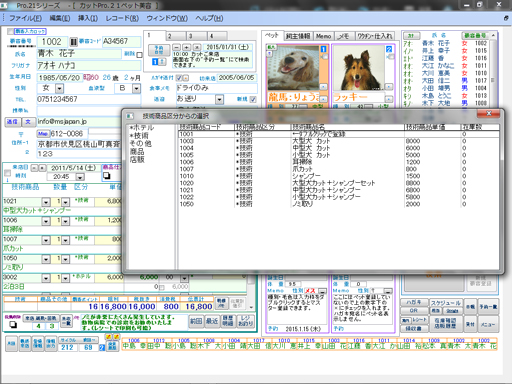Open the 性別 dropdown showing 女
Viewport: 512px width, 384px height.
[x=59, y=89]
